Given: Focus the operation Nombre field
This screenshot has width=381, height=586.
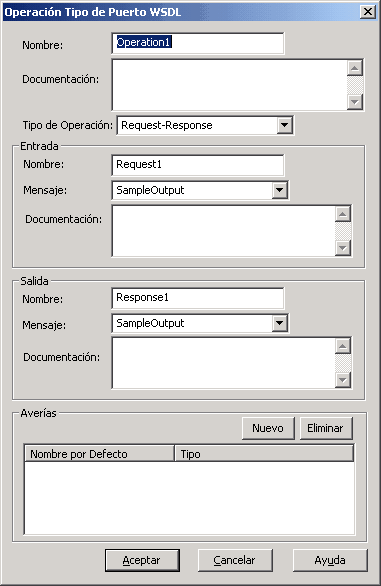Looking at the screenshot, I should (197, 43).
